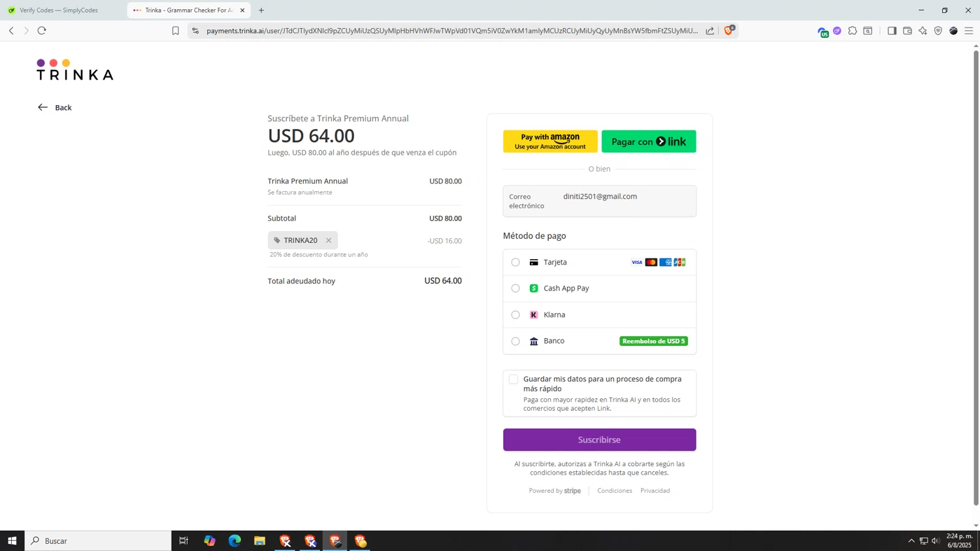
Task: Open the profile avatar icon
Action: [953, 31]
